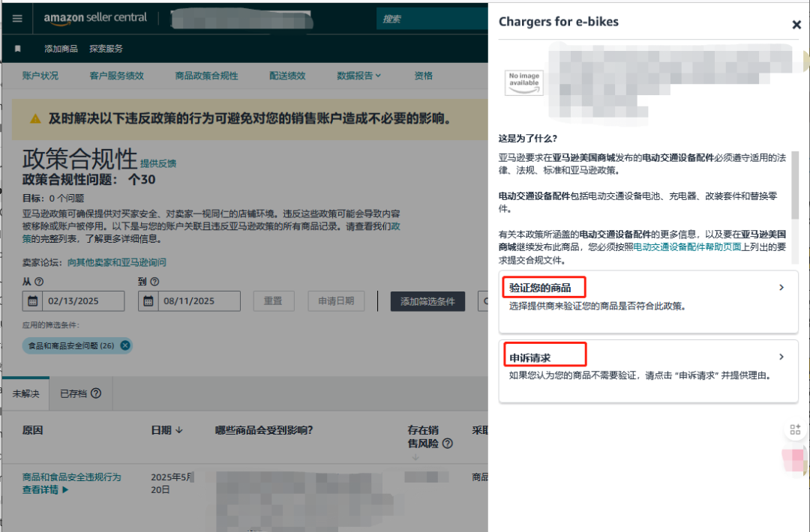The image size is (810, 532).
Task: Click the 重置 button
Action: pyautogui.click(x=273, y=300)
